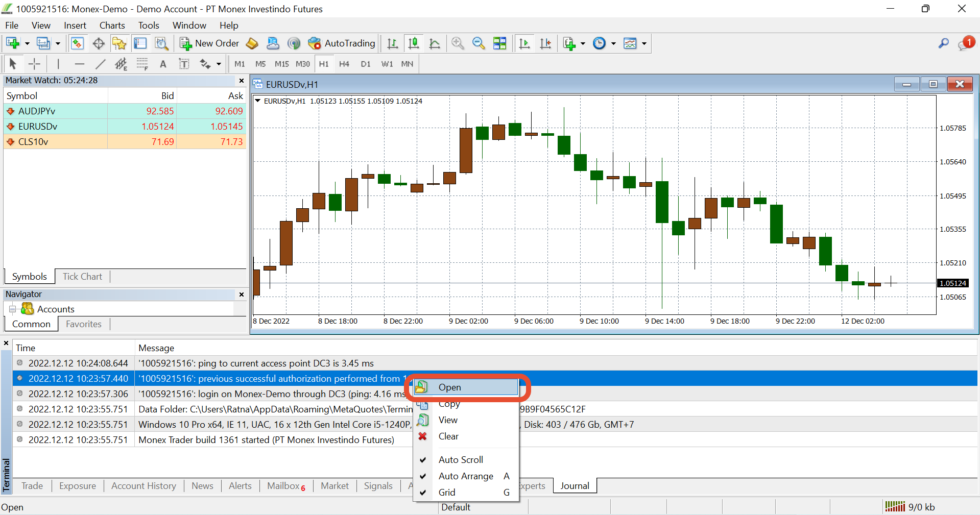Toggle Grid in context menu
This screenshot has height=515, width=980.
point(466,493)
